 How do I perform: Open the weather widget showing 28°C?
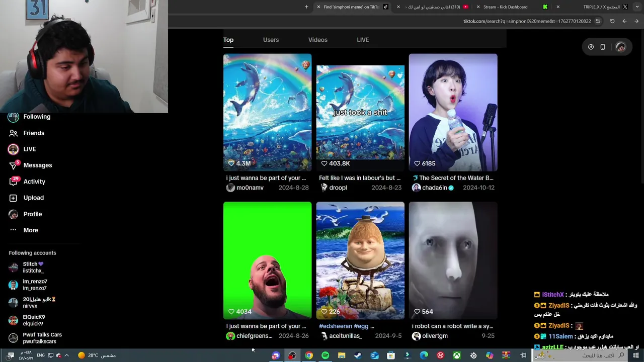click(x=97, y=355)
